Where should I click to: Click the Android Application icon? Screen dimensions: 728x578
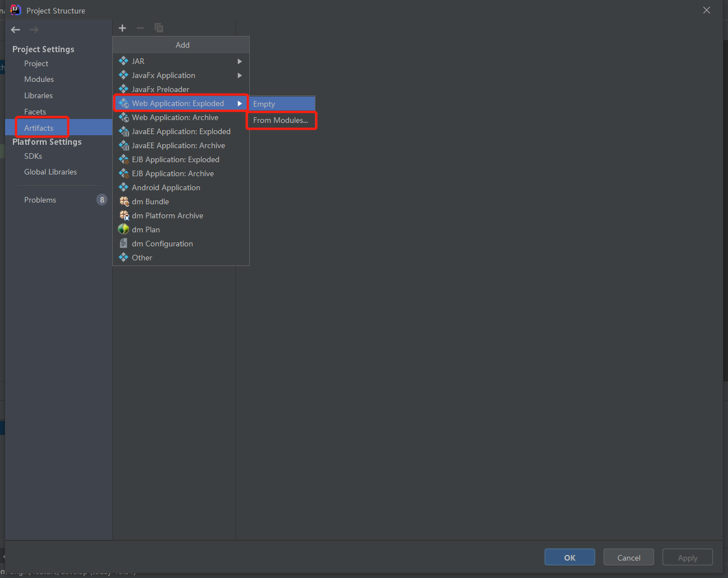pos(123,187)
